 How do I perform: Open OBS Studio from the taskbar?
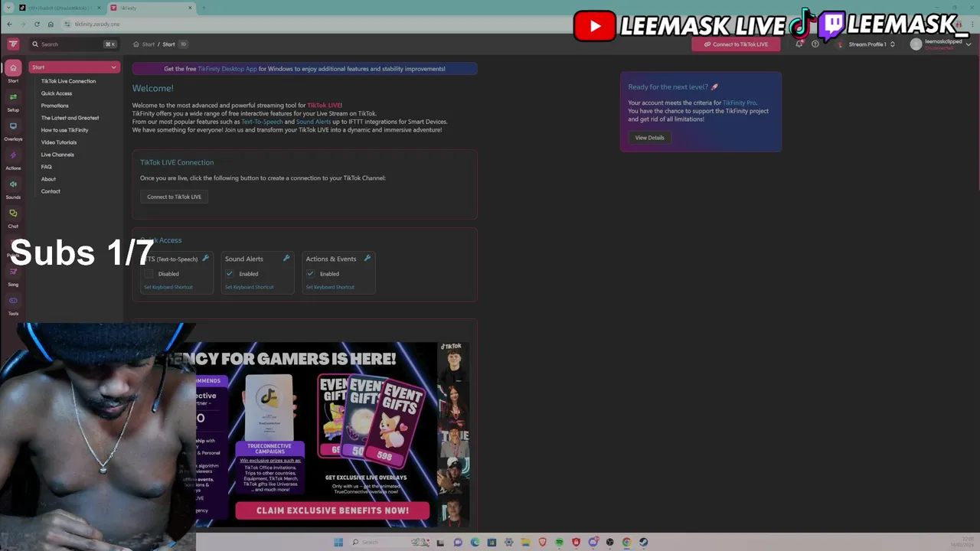coord(609,542)
